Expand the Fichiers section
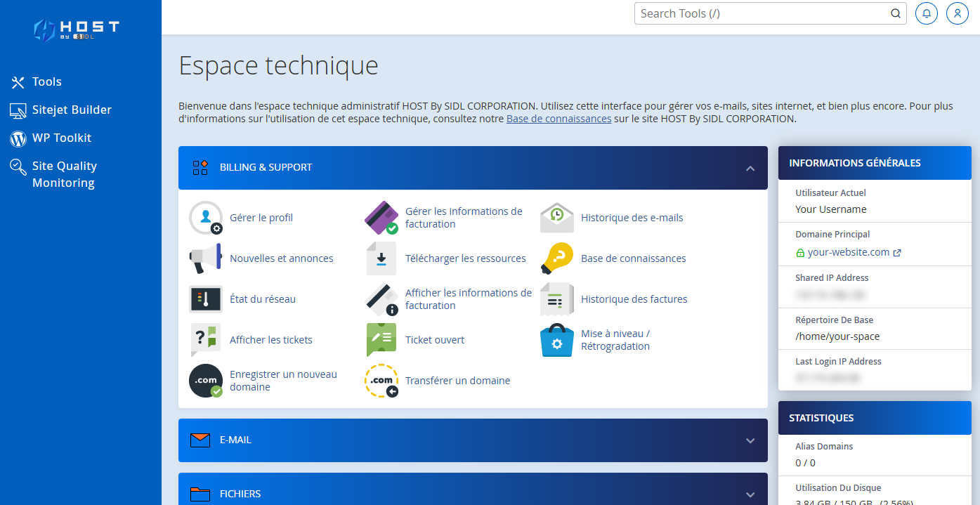980x505 pixels. (x=750, y=494)
